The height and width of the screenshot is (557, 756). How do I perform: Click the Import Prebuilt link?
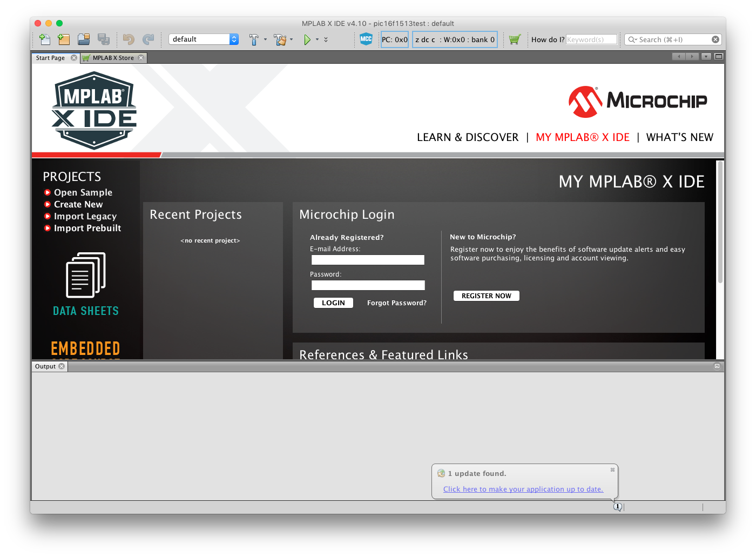87,228
